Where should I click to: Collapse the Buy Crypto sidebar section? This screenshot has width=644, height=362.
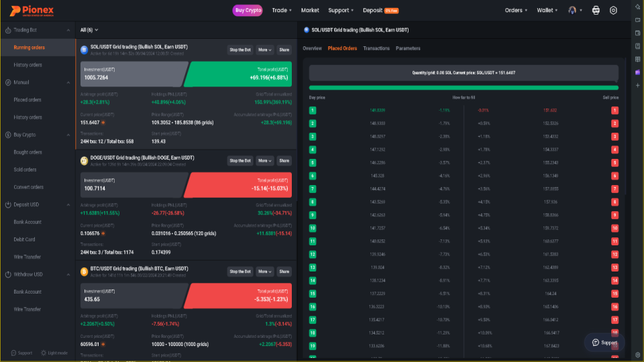point(68,135)
